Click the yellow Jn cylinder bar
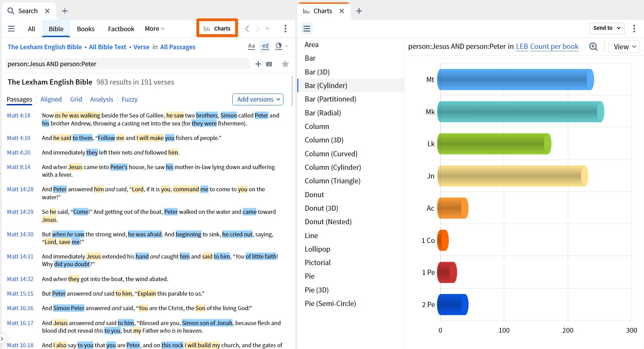Image resolution: width=644 pixels, height=349 pixels. click(512, 176)
